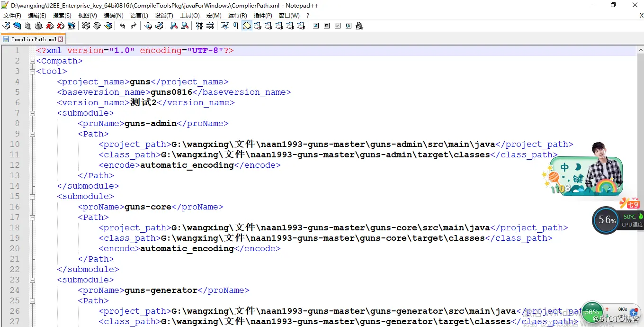Image resolution: width=644 pixels, height=327 pixels.
Task: Collapse the Path fold on line 25
Action: pos(32,301)
